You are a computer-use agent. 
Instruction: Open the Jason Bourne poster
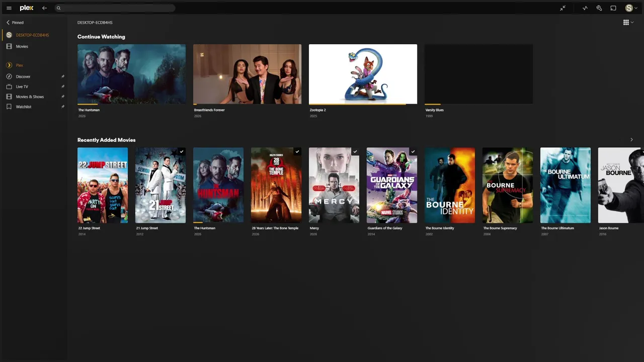pyautogui.click(x=621, y=185)
